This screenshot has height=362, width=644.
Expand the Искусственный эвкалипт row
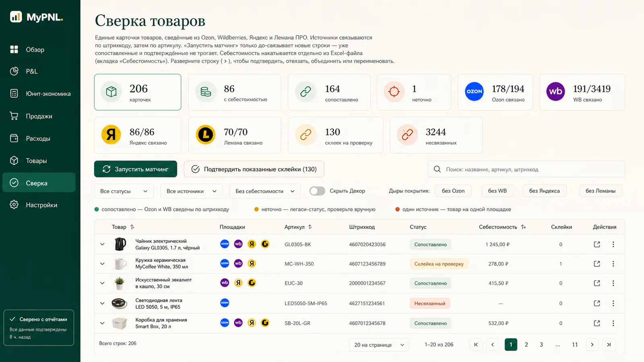point(102,283)
